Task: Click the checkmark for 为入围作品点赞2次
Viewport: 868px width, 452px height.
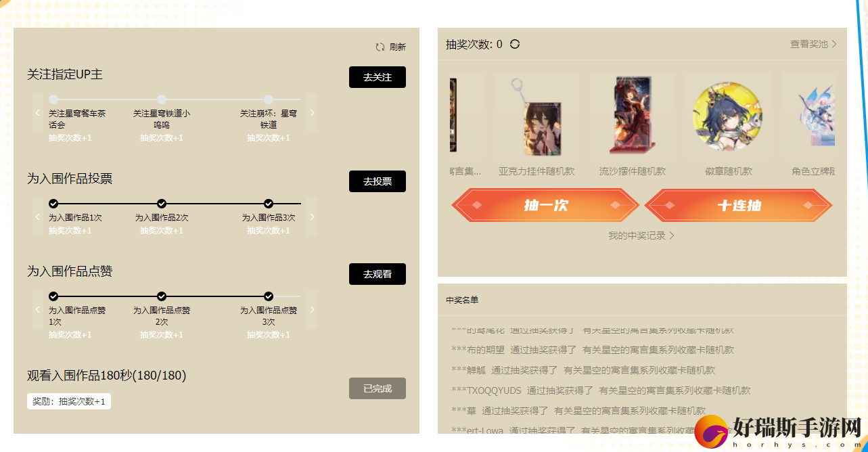Action: (x=162, y=296)
